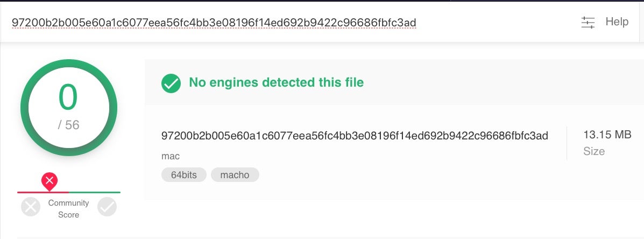The image size is (644, 239).
Task: Select the macho tag
Action: coord(235,175)
